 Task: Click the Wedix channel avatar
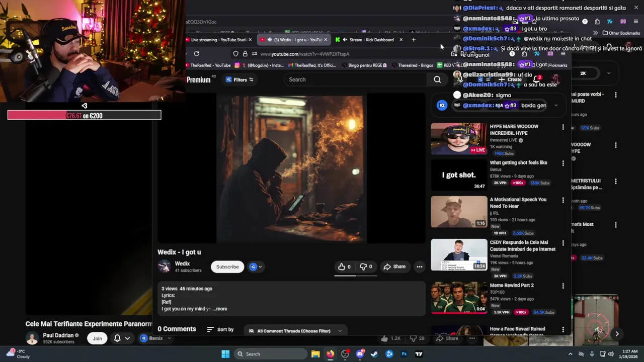[165, 266]
